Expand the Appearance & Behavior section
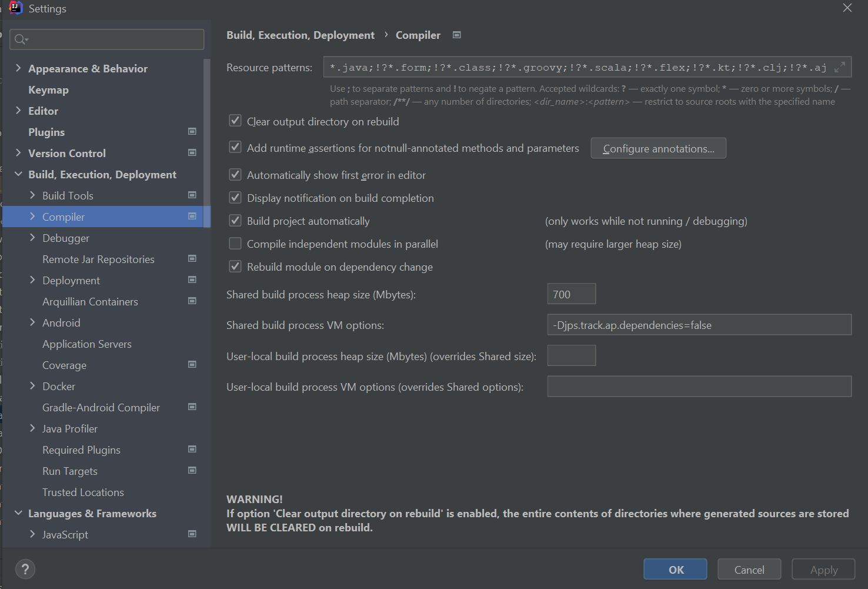The image size is (868, 589). pyautogui.click(x=18, y=68)
